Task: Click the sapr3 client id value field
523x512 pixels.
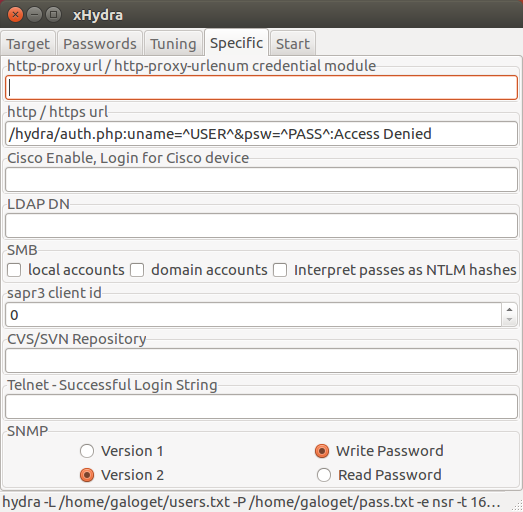Action: coord(253,315)
